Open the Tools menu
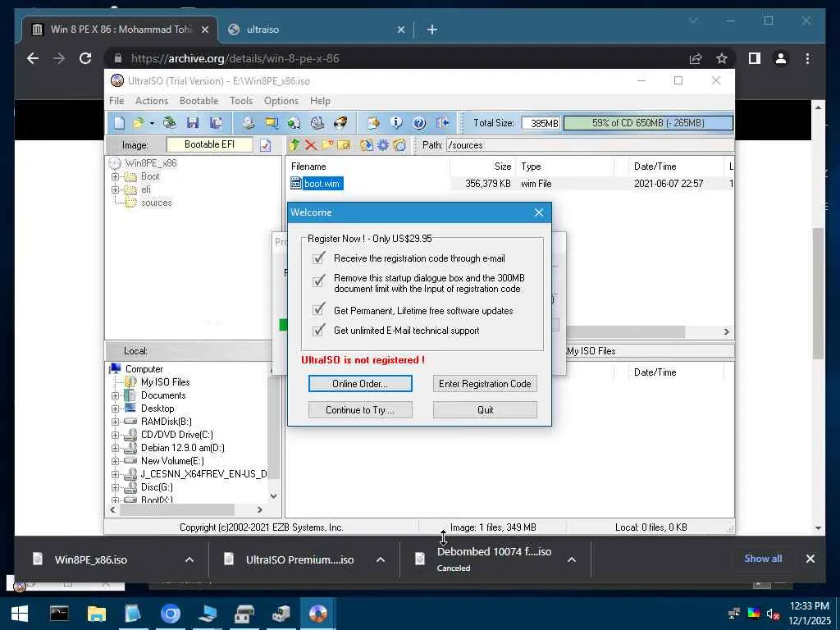This screenshot has height=630, width=840. (x=241, y=101)
